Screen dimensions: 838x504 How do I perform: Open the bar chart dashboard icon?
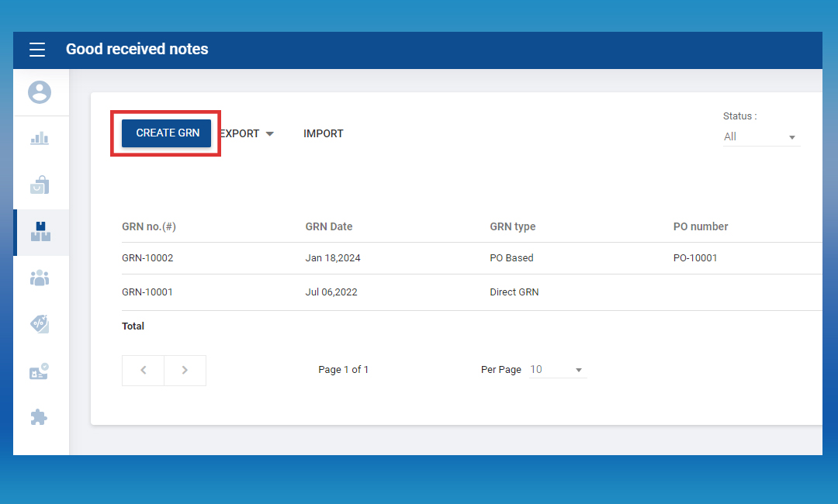[x=40, y=139]
